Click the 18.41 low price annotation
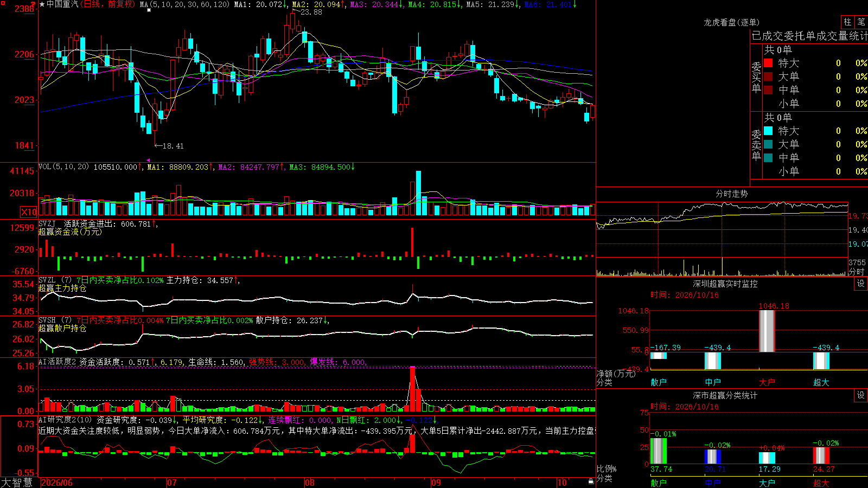 [173, 146]
